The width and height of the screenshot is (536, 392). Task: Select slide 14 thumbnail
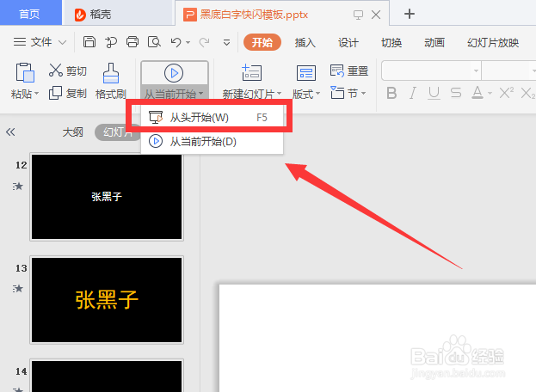[x=107, y=376]
